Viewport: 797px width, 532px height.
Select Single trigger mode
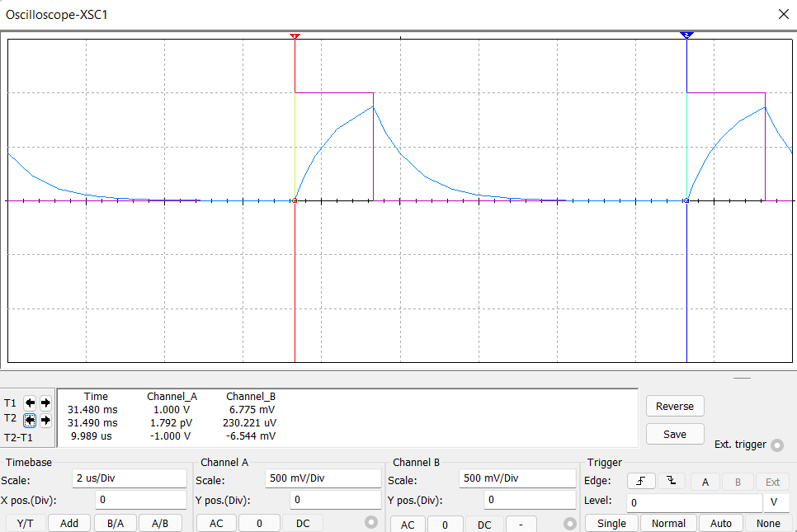click(x=611, y=523)
